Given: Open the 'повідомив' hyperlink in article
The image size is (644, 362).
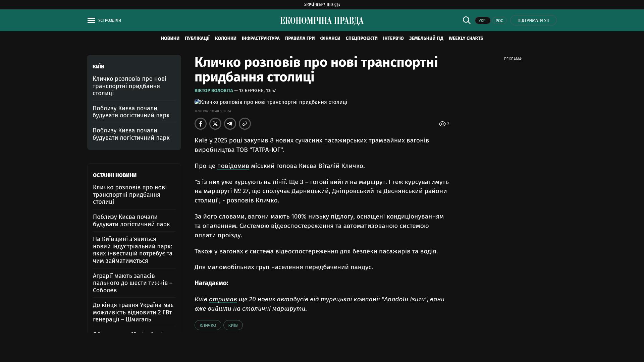Looking at the screenshot, I should (233, 166).
